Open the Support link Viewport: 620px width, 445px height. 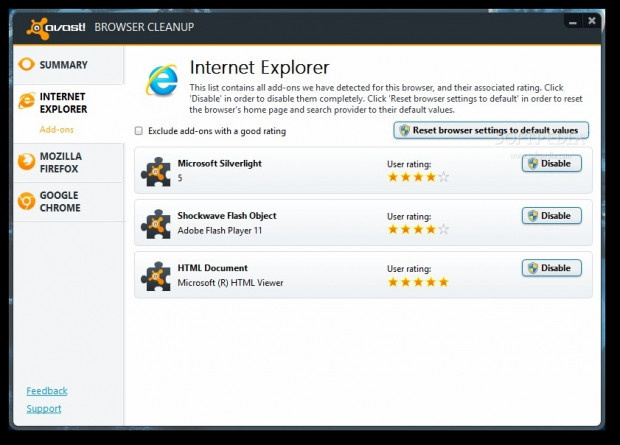(x=44, y=409)
